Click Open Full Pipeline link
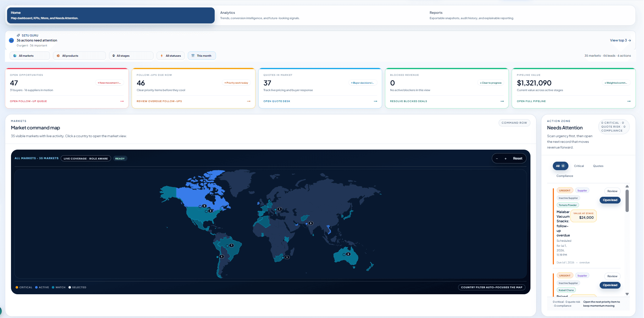644x318 pixels. pos(532,101)
